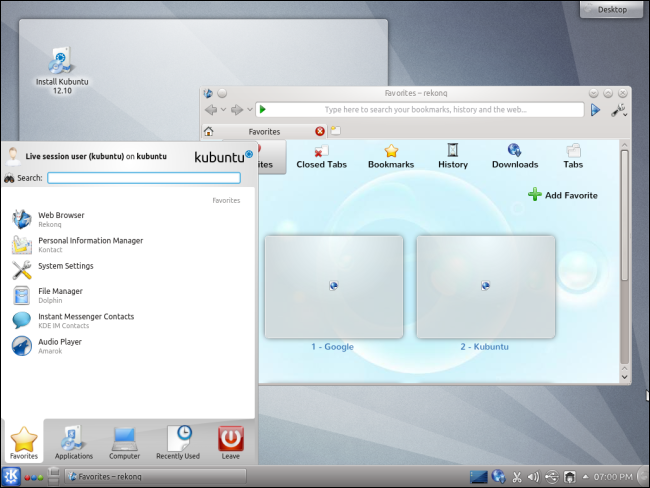Click the blue desktop tray icon
The width and height of the screenshot is (650, 488).
(x=478, y=477)
